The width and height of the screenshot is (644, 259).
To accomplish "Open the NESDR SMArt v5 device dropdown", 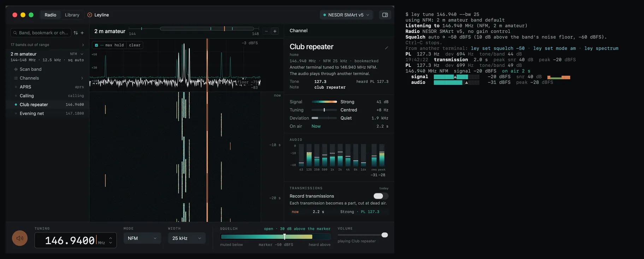I will click(x=346, y=15).
